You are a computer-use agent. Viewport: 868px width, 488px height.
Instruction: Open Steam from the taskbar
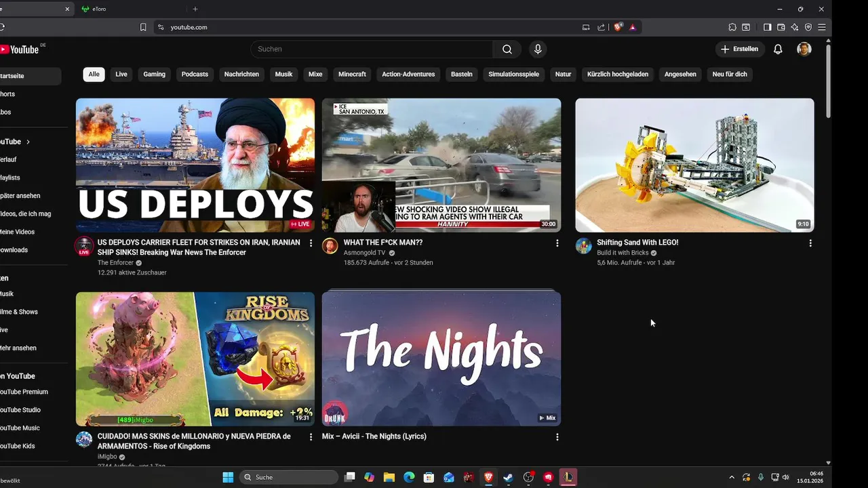(x=508, y=477)
